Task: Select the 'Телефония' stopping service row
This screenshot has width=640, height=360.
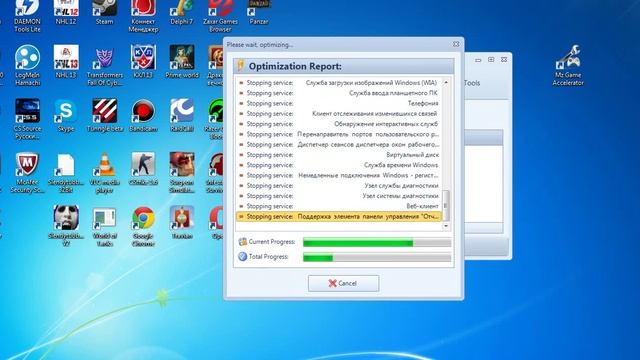Action: [x=339, y=103]
